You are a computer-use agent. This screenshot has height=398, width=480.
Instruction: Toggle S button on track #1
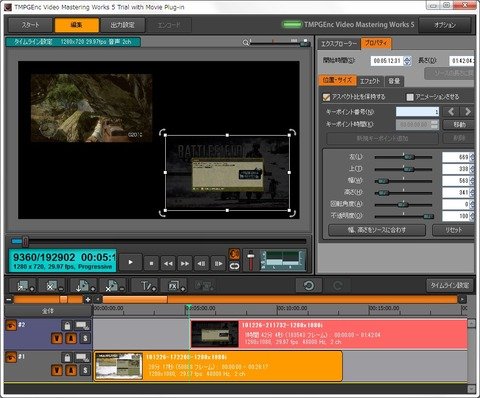pyautogui.click(x=85, y=370)
